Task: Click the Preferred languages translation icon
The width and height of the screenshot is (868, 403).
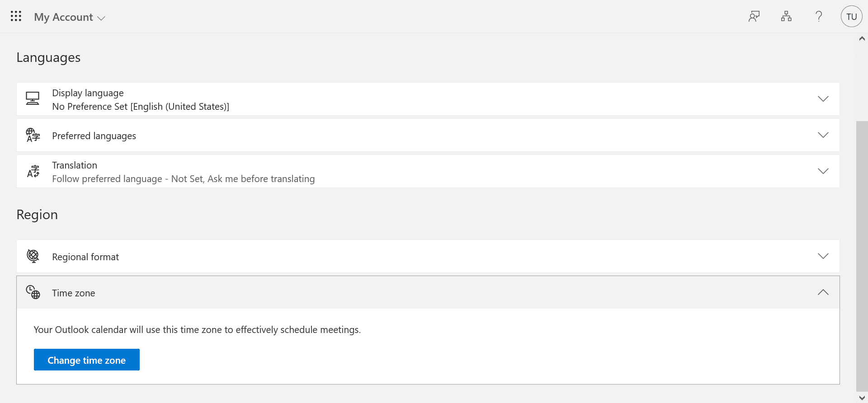Action: point(33,135)
